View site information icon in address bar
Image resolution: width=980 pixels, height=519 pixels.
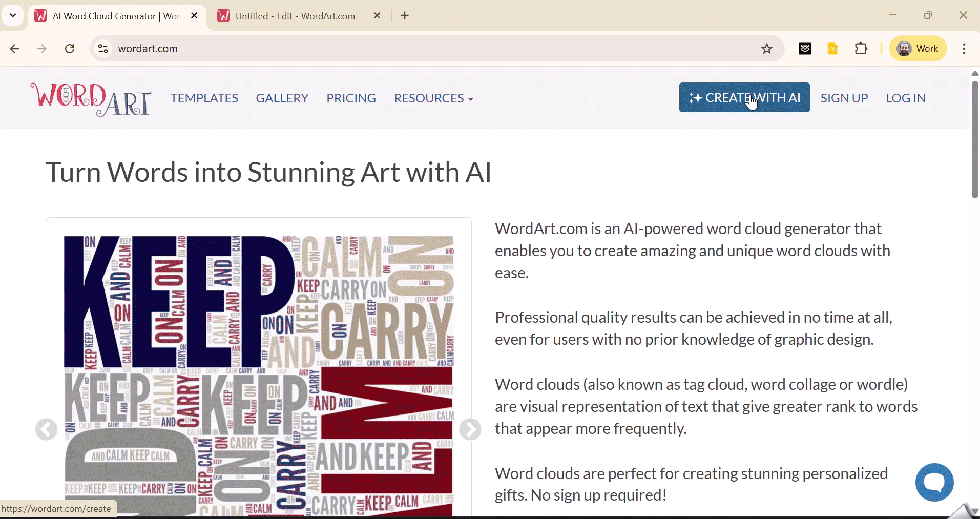click(103, 49)
